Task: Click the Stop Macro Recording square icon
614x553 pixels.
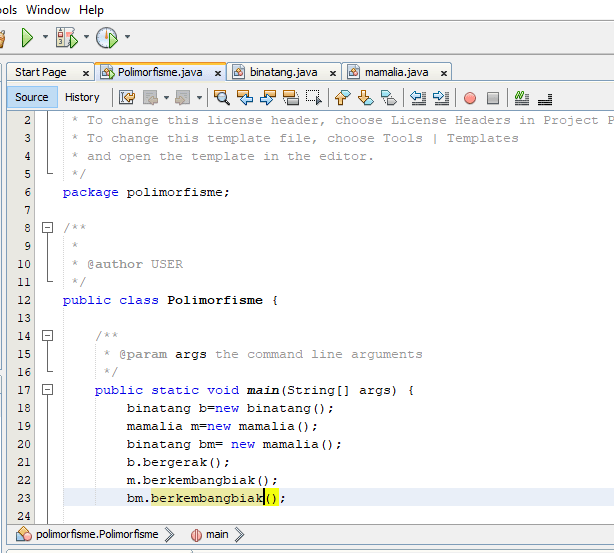Action: [x=493, y=98]
